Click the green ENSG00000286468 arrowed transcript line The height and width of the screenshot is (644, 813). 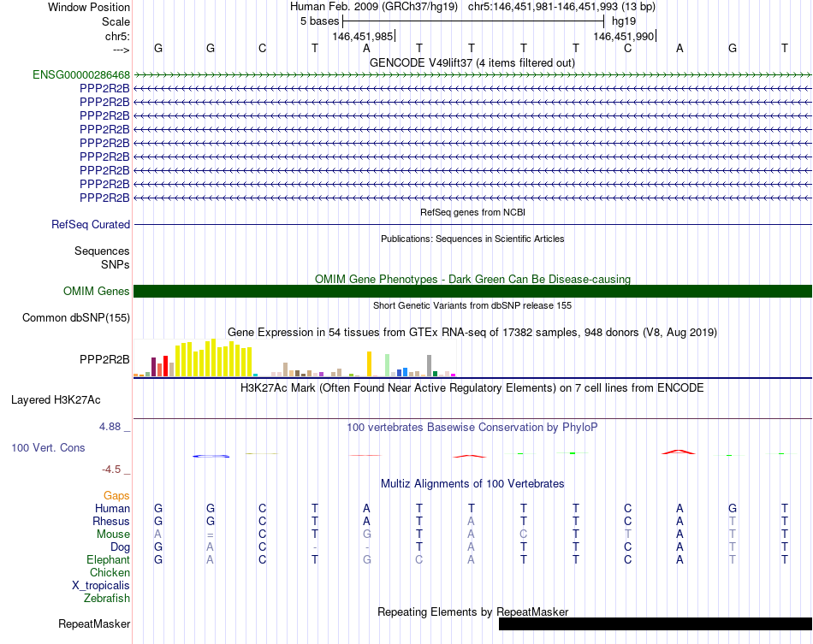(x=472, y=75)
